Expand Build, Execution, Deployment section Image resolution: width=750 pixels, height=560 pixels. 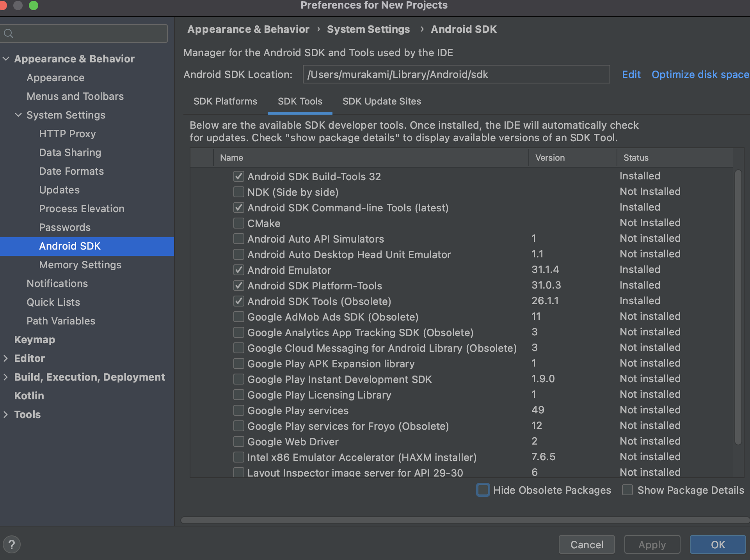point(6,377)
